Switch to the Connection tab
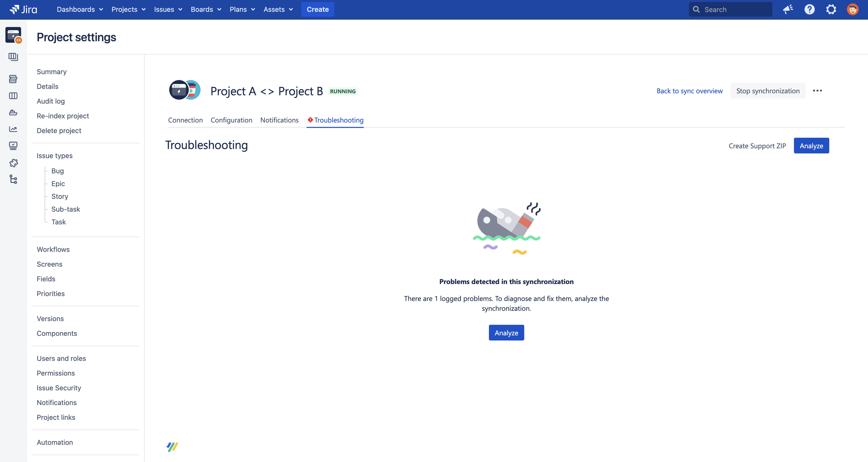 [185, 120]
